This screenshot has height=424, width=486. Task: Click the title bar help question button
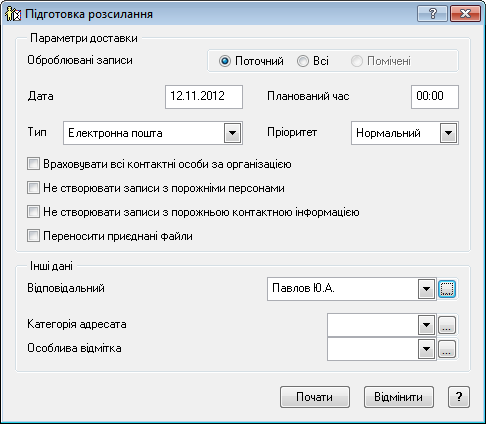(x=432, y=13)
